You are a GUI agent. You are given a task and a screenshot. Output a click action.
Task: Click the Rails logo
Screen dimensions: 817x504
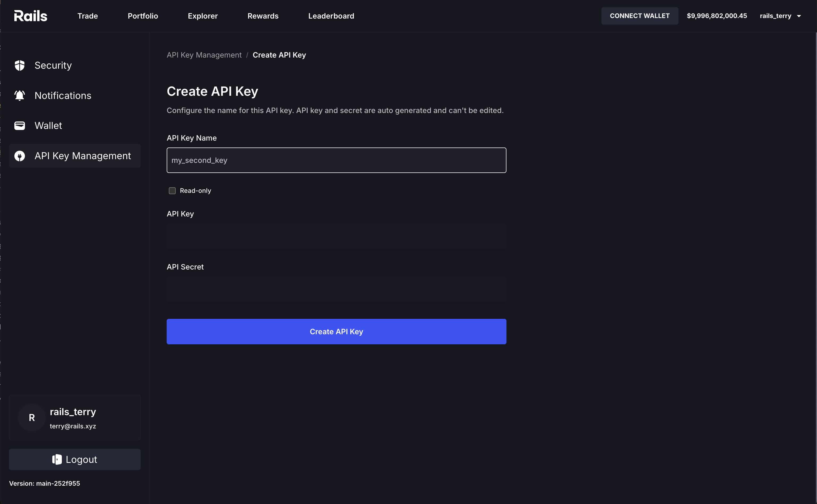pos(30,15)
